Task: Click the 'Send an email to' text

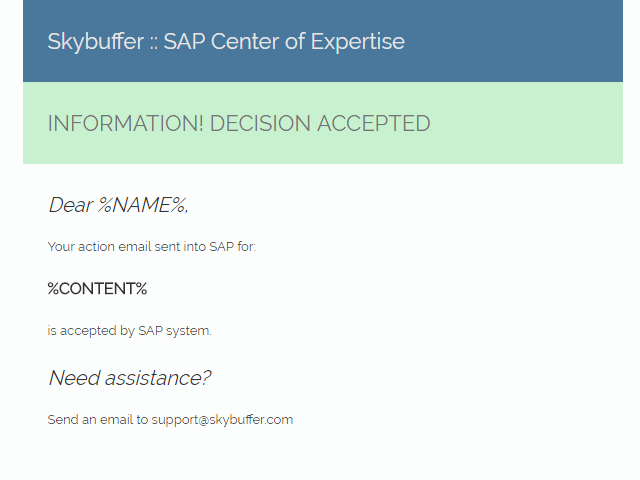Action: (x=98, y=420)
